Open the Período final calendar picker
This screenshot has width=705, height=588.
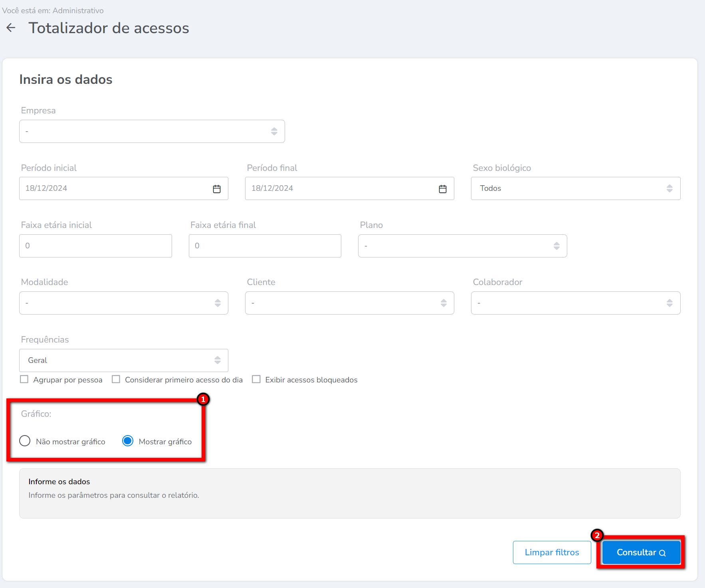click(x=442, y=189)
